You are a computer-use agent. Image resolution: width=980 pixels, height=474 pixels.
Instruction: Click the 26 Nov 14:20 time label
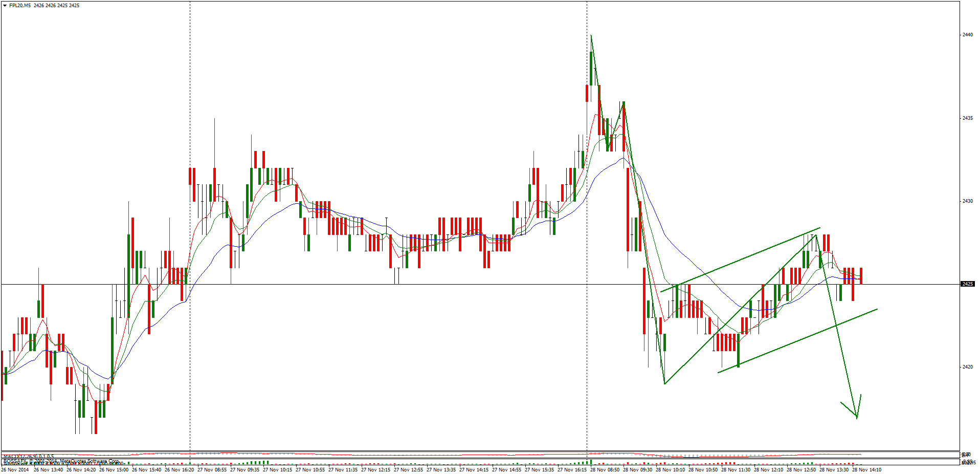point(81,469)
